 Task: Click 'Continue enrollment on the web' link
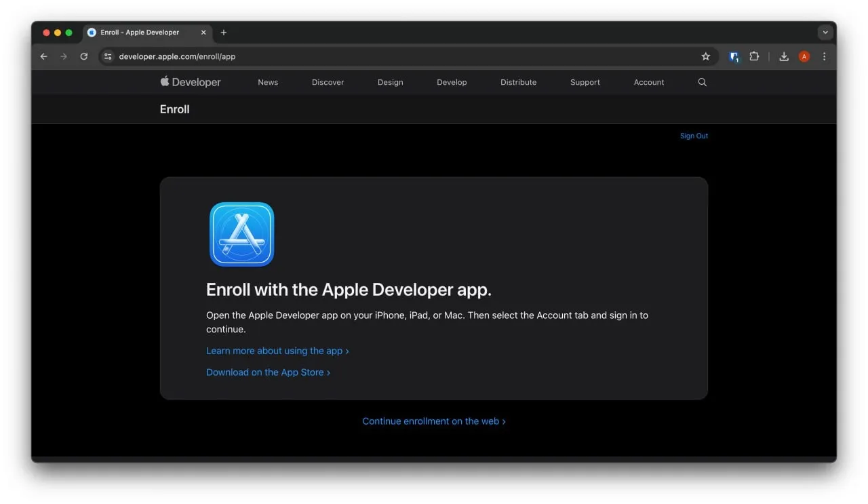click(434, 421)
